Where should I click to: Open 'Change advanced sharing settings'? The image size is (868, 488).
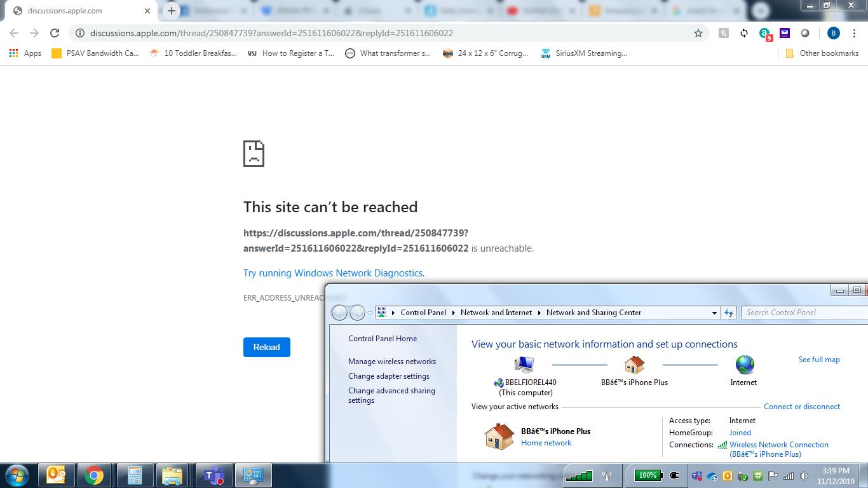click(x=391, y=395)
